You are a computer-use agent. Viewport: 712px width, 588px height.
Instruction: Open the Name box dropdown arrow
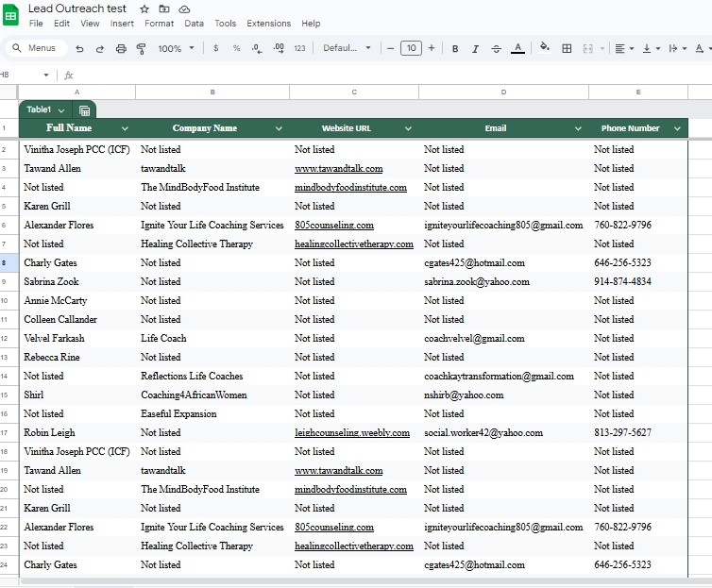pos(46,75)
